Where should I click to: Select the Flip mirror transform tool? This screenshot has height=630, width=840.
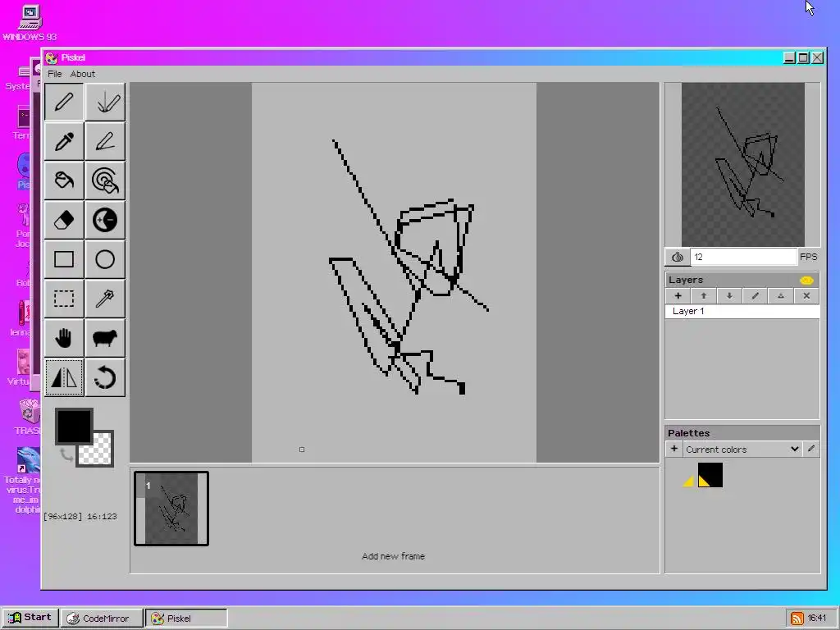(x=64, y=377)
